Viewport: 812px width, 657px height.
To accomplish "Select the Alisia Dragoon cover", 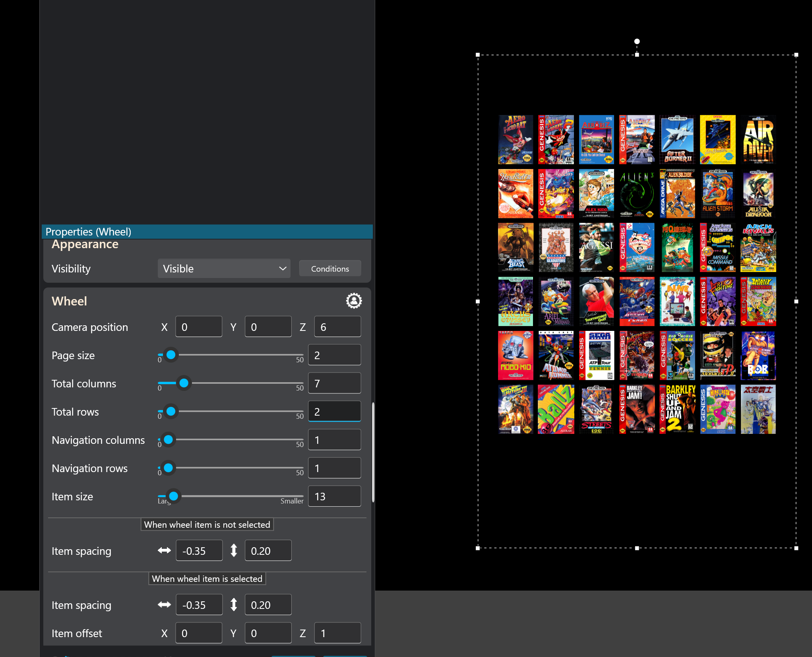I will pos(758,194).
